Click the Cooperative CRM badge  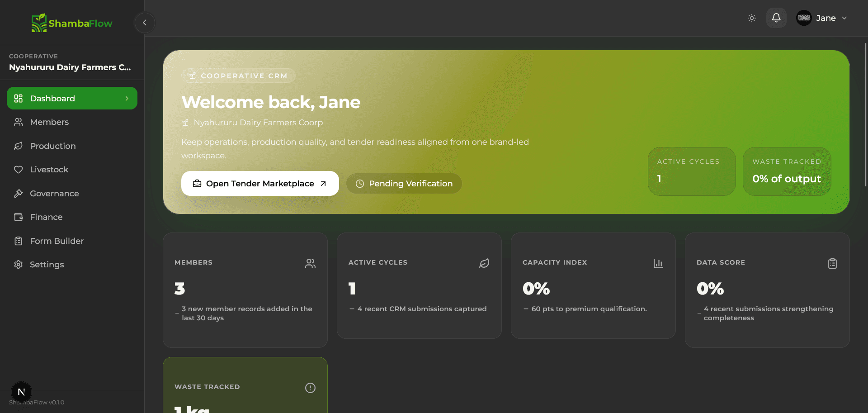tap(239, 76)
